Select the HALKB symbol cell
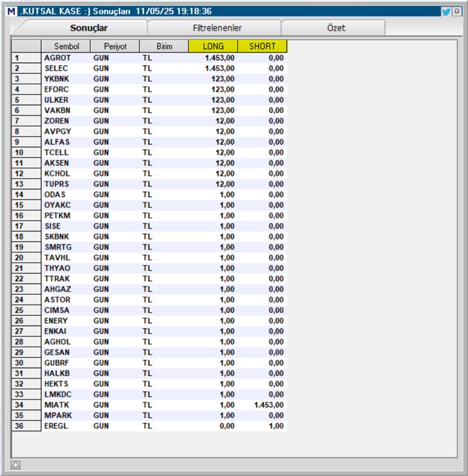The width and height of the screenshot is (468, 476). point(66,373)
